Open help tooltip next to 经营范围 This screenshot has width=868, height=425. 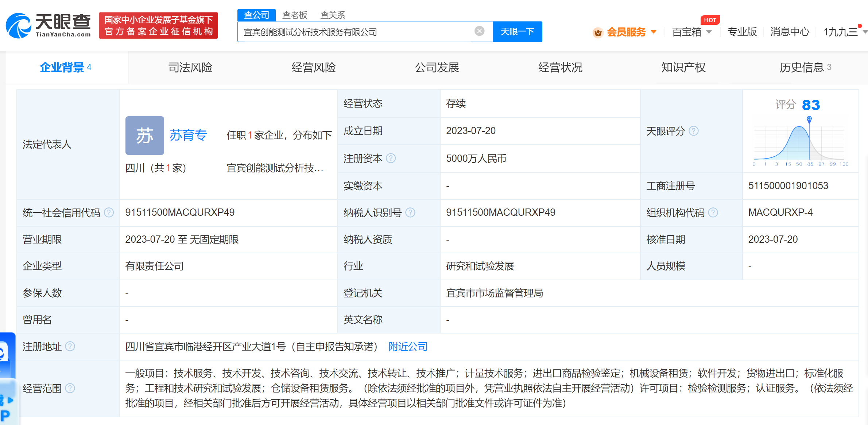click(x=70, y=389)
